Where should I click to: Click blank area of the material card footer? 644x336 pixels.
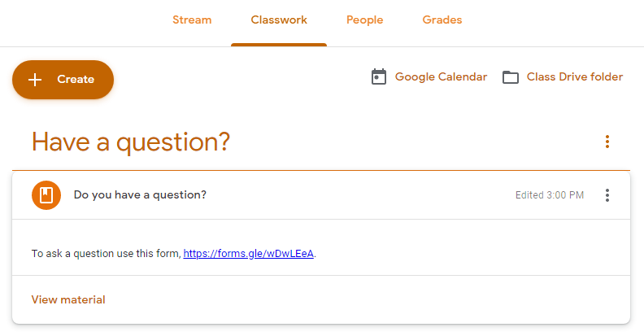click(x=366, y=299)
